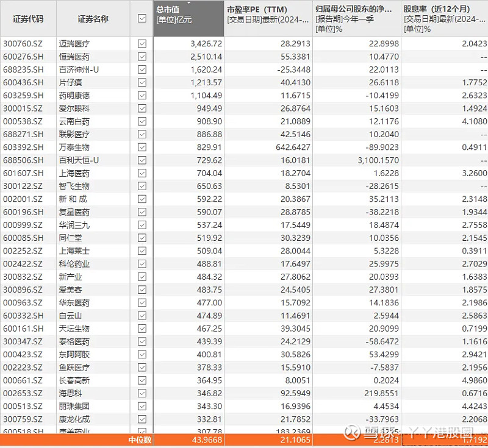488x448 pixels.
Task: Click dividend yield 4.1080 in 云南白药 row
Action: (475, 121)
